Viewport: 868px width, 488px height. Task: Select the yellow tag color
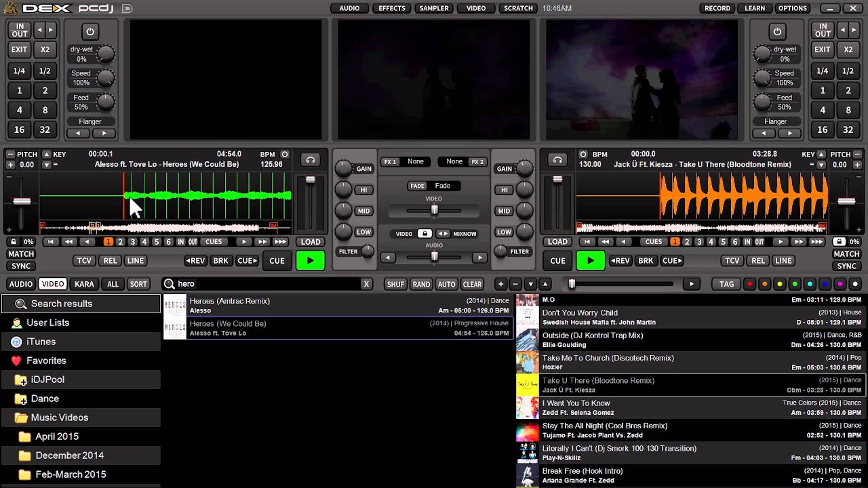click(x=780, y=284)
